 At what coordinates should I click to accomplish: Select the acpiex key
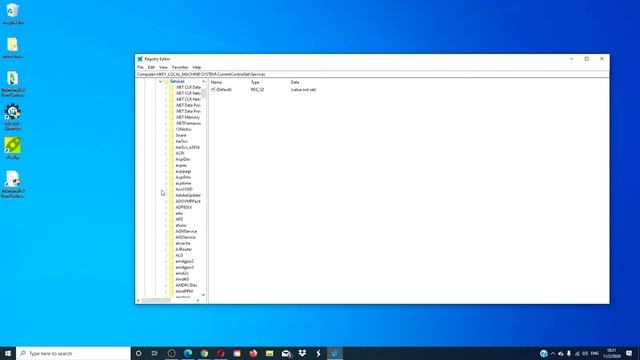click(x=181, y=166)
